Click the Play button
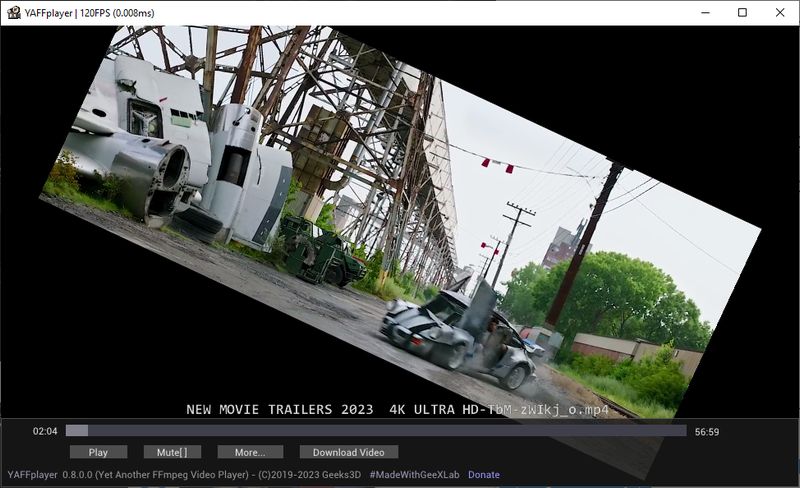Viewport: 800px width, 488px height. click(x=98, y=452)
